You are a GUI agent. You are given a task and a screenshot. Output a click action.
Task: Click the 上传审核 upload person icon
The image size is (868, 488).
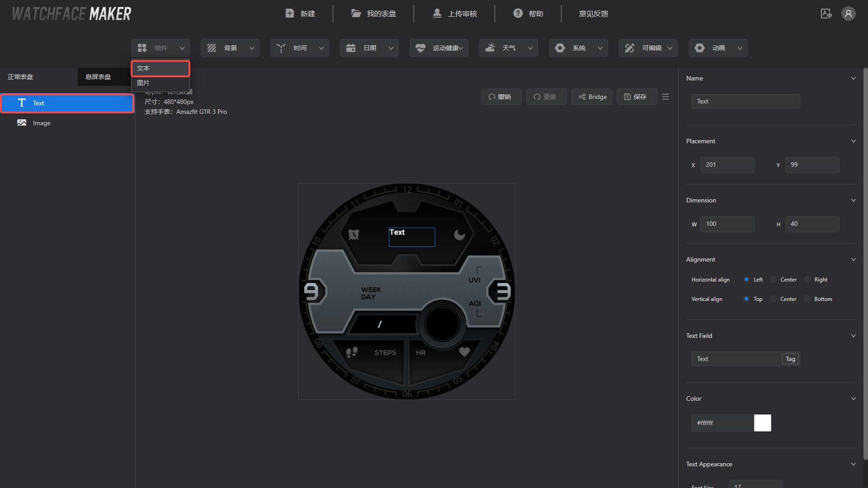(437, 14)
